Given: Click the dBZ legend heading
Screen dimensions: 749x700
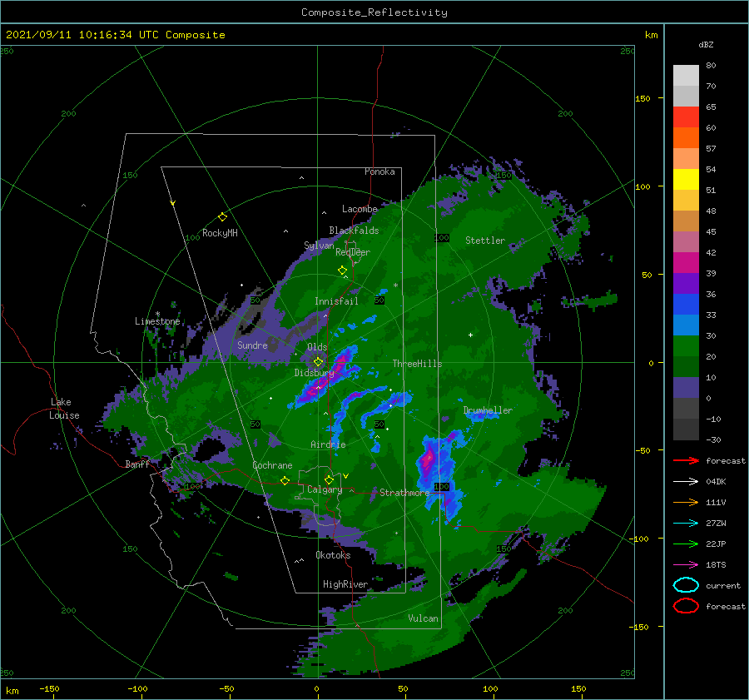Looking at the screenshot, I should (x=706, y=45).
